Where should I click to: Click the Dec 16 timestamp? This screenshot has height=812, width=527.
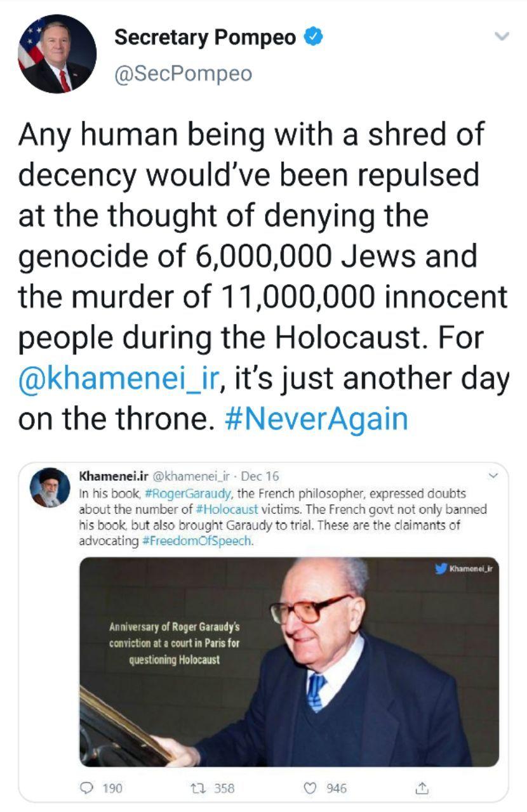[x=262, y=476]
